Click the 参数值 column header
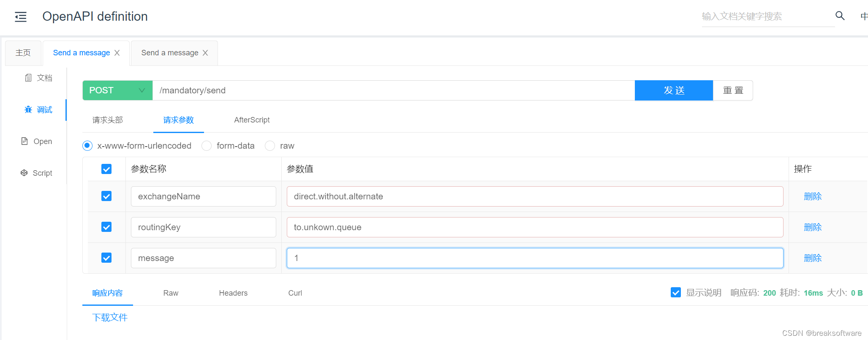 (300, 169)
